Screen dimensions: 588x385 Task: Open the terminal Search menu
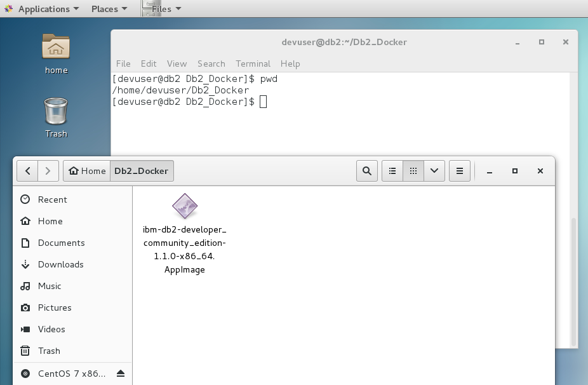[211, 64]
